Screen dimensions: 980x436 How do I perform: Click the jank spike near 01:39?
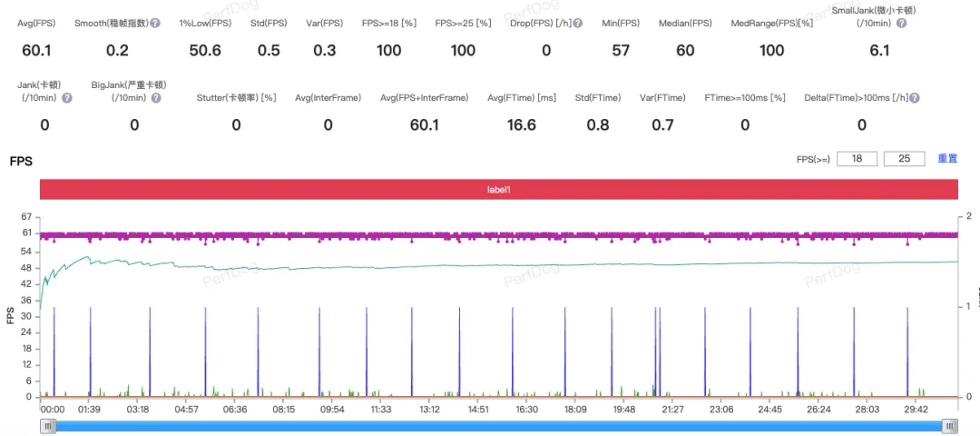[90, 352]
